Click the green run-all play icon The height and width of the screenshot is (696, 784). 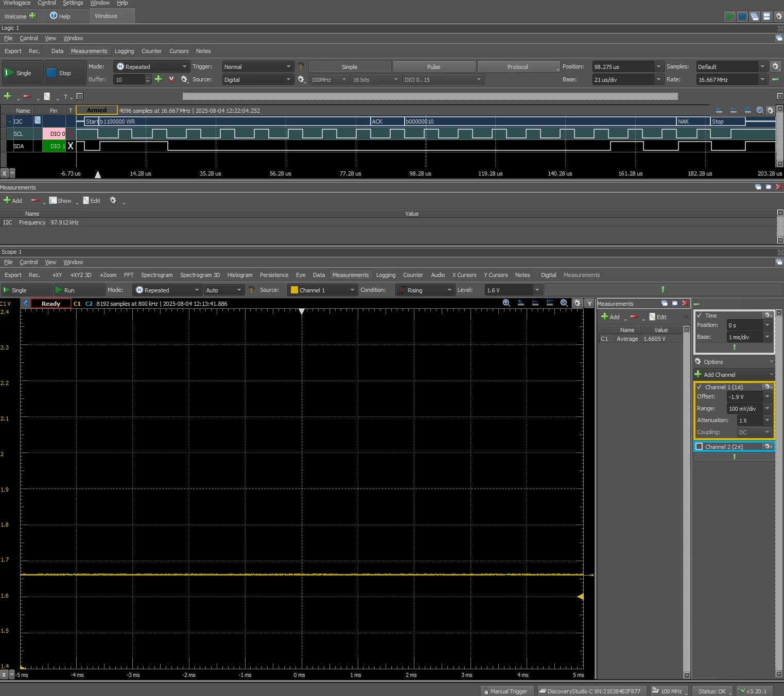729,16
